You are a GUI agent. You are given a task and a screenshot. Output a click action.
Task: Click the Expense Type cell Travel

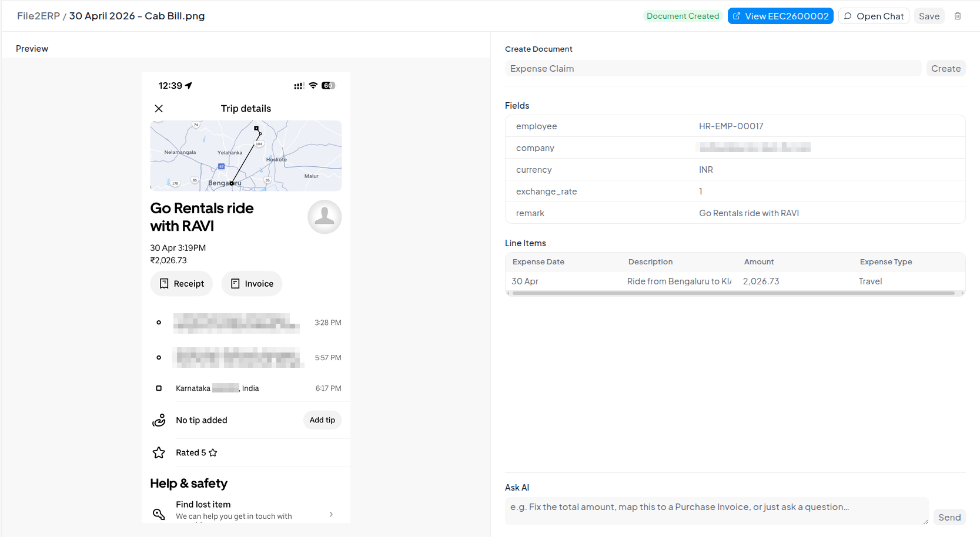pyautogui.click(x=870, y=281)
